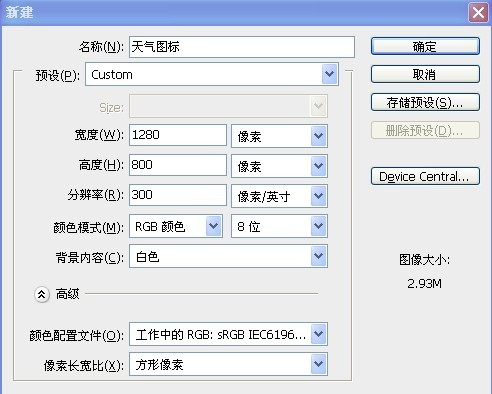Open the 宽度 unit 像素 dropdown
This screenshot has width=492, height=394.
coord(279,136)
